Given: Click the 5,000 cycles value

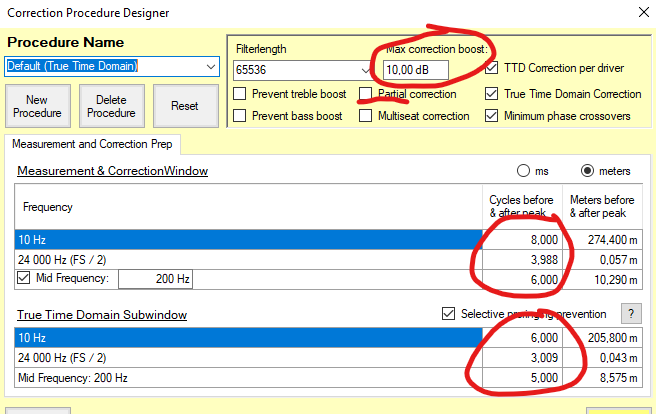Looking at the screenshot, I should [544, 378].
